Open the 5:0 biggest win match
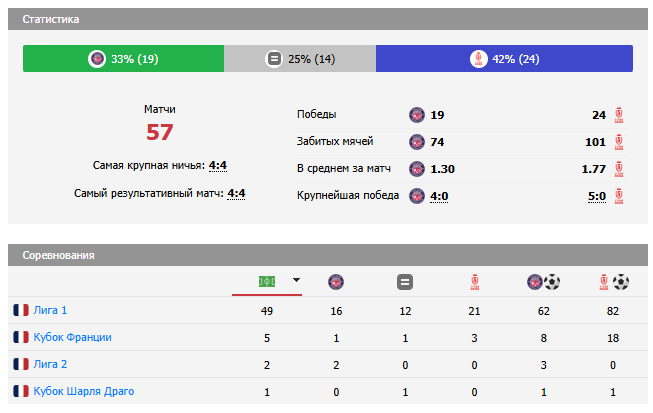This screenshot has height=413, width=653. pyautogui.click(x=597, y=196)
